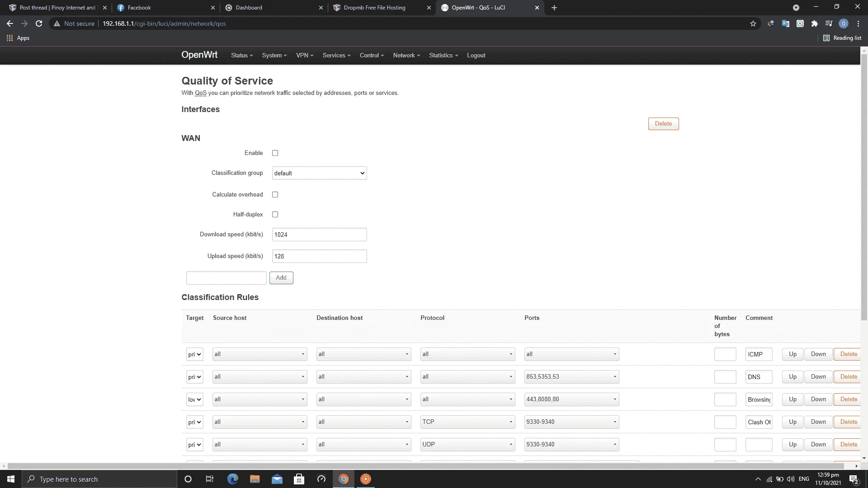Switch to the Dropmb Free File Hosting tab
The height and width of the screenshot is (488, 868).
click(x=382, y=8)
